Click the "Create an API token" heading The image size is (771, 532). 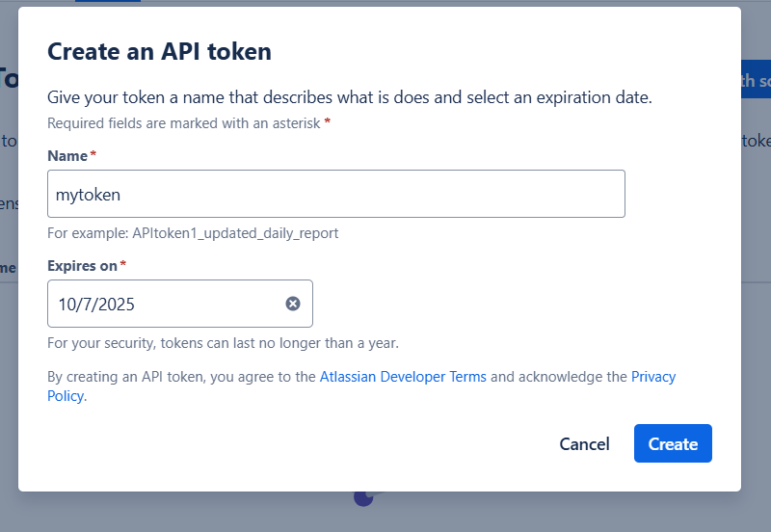[159, 52]
